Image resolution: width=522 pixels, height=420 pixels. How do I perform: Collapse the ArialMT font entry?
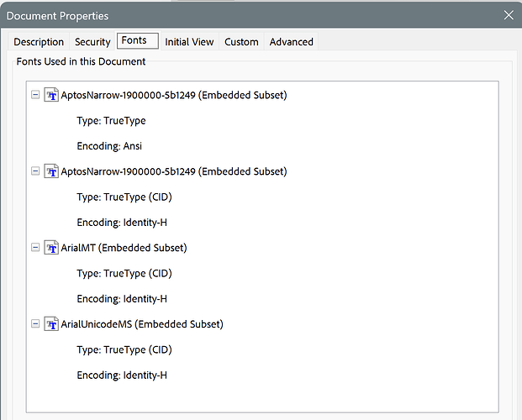(34, 248)
